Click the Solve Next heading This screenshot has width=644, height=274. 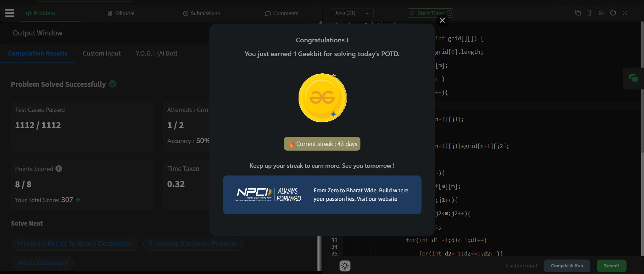click(x=27, y=224)
